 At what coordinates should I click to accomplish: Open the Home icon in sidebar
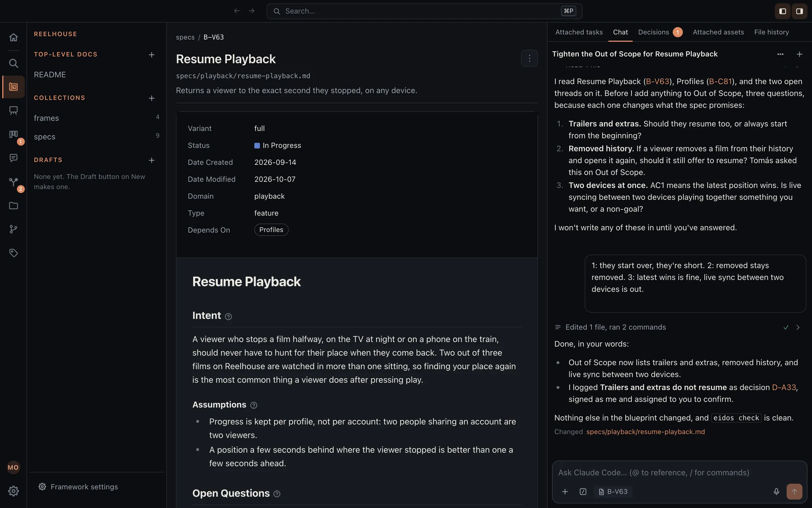tap(13, 37)
